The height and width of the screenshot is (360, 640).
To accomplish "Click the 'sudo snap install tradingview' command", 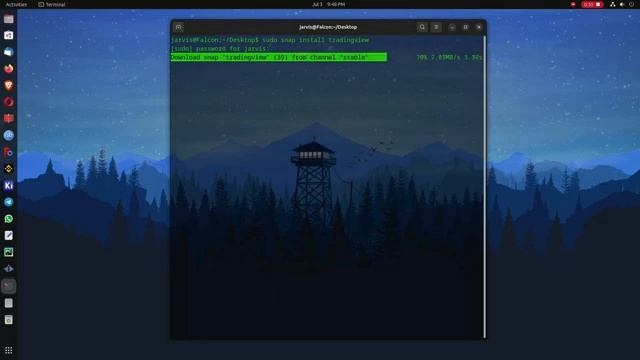I will (316, 40).
